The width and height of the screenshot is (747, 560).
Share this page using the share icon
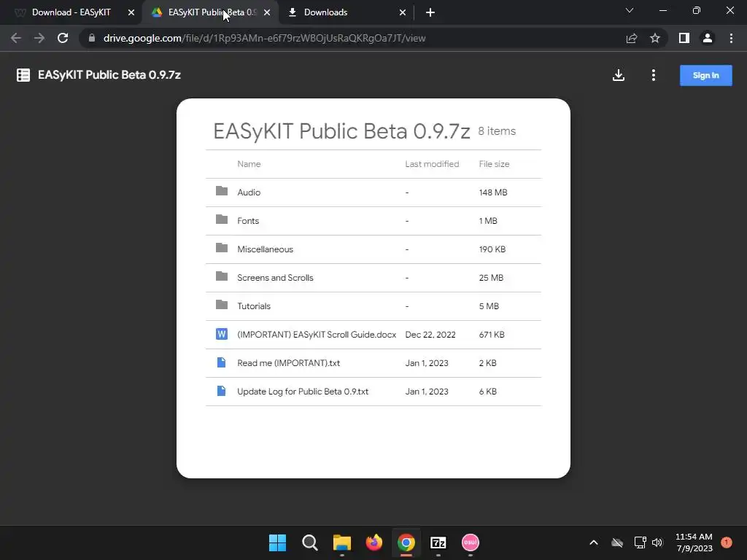[632, 38]
